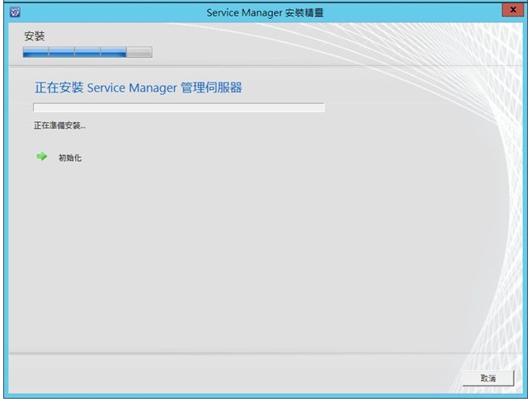
Task: Click the separator line under the 安裝 header
Action: pos(247,65)
